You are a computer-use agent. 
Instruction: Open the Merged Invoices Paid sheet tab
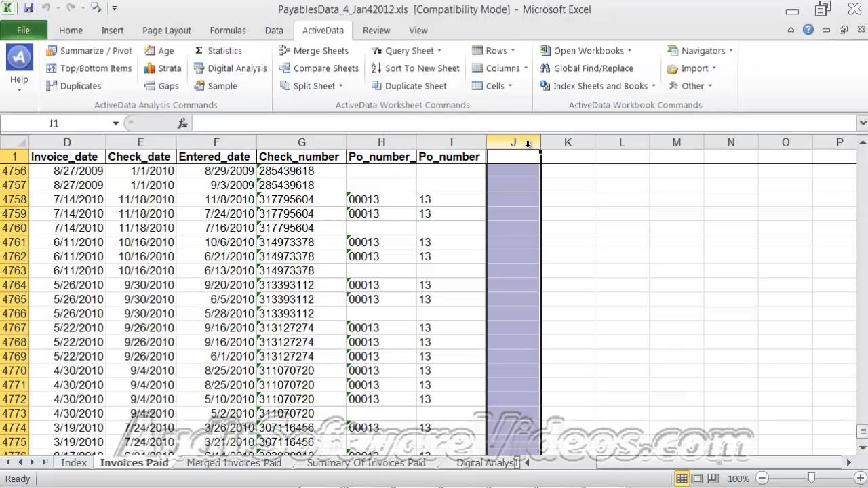[x=233, y=463]
